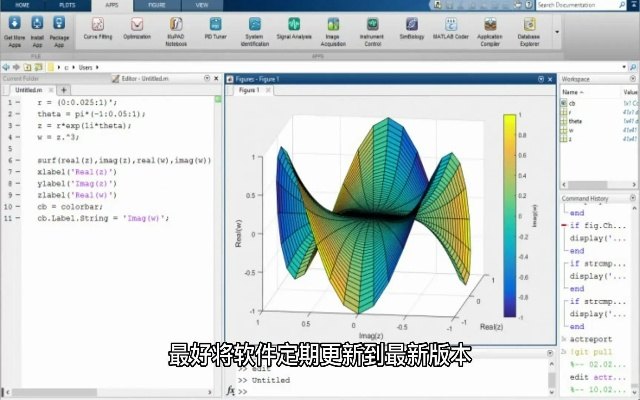
Task: Switch to the HOME ribbon tab
Action: pos(21,5)
